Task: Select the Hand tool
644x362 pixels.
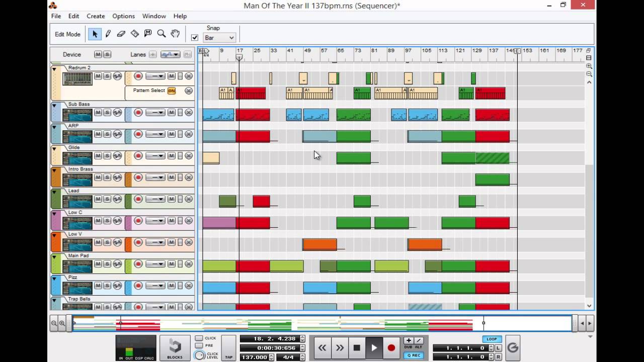Action: (175, 34)
